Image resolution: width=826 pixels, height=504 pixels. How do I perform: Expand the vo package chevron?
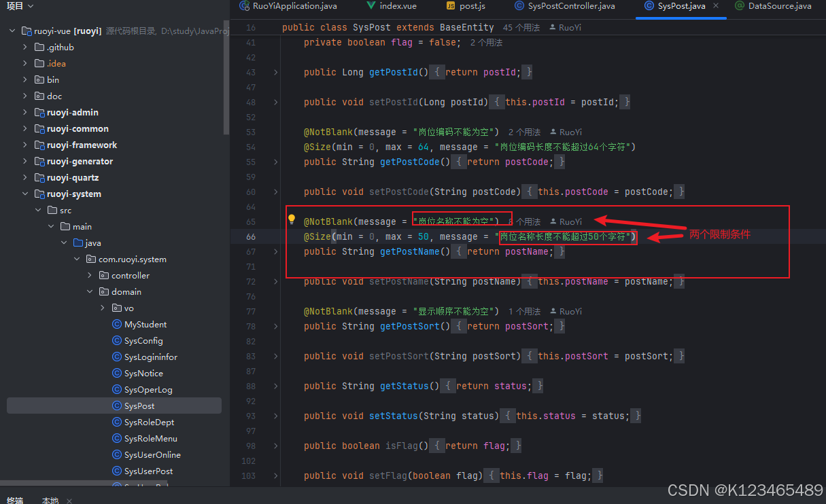103,308
